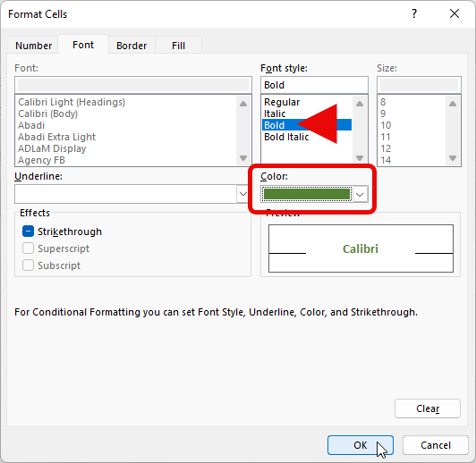
Task: Open the Color dropdown arrow
Action: [360, 194]
